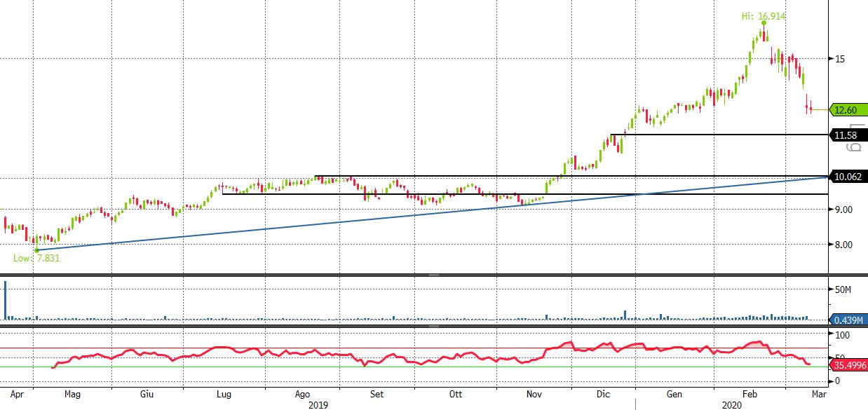This screenshot has width=868, height=410.
Task: Click the Gen month label
Action: (674, 394)
